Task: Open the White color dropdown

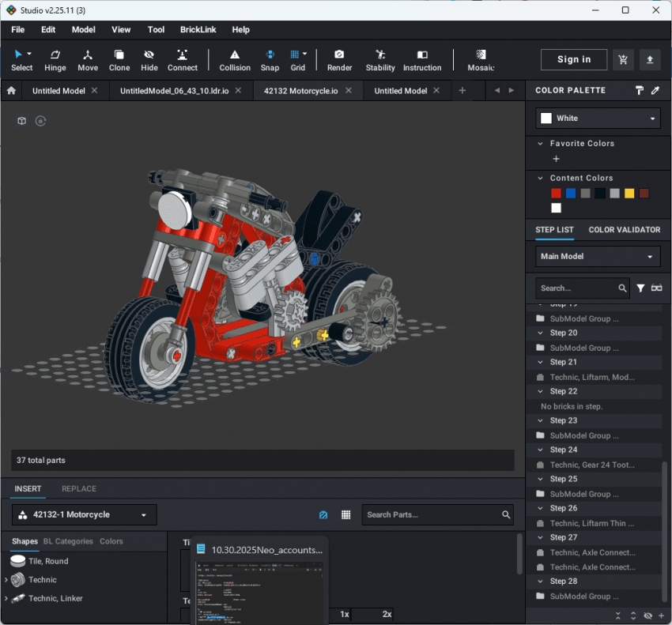Action: [598, 119]
